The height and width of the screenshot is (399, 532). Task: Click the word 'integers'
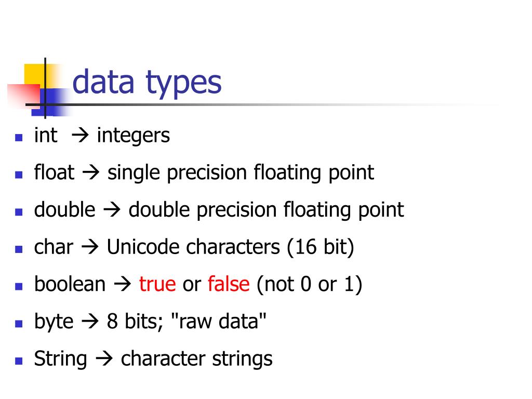coord(134,136)
